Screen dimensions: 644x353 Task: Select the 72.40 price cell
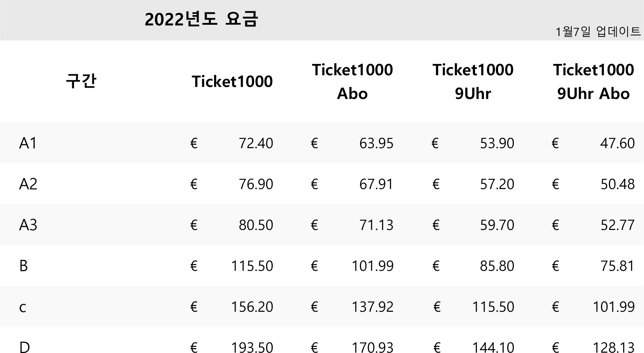(256, 143)
